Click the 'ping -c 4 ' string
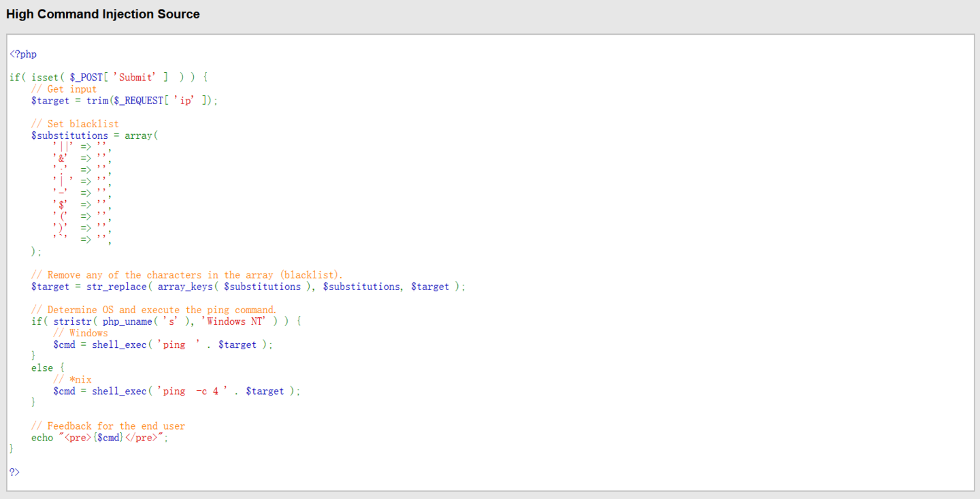This screenshot has height=499, width=980. coord(191,391)
